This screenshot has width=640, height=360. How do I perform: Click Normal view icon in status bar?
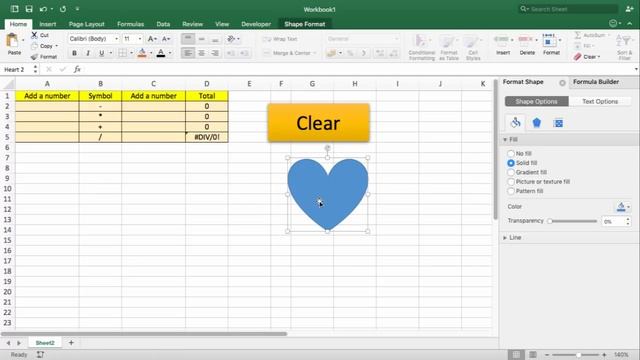coord(516,355)
